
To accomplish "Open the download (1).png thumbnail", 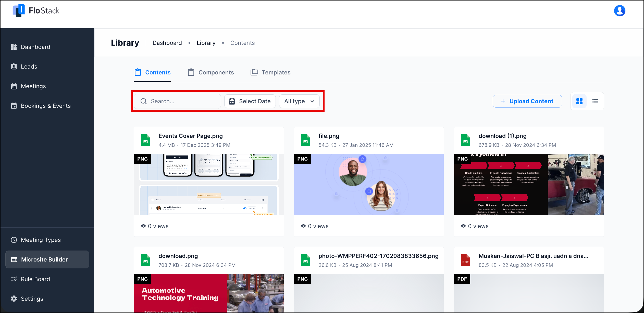I will [x=529, y=185].
